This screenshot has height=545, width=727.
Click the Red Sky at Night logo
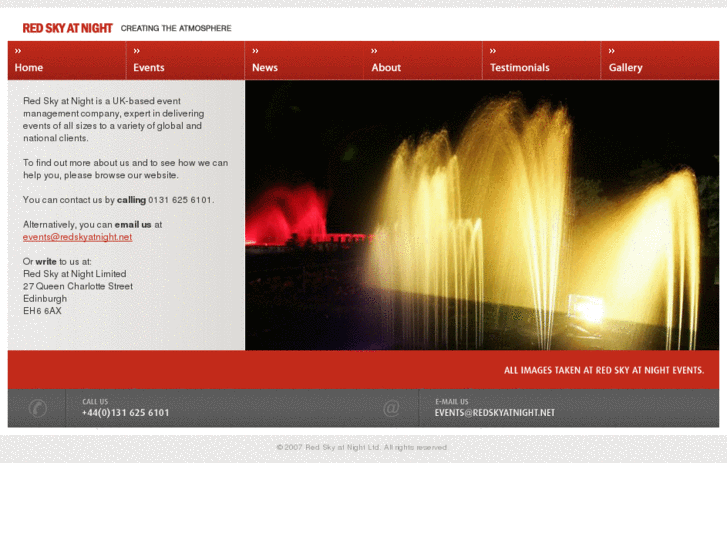click(68, 28)
